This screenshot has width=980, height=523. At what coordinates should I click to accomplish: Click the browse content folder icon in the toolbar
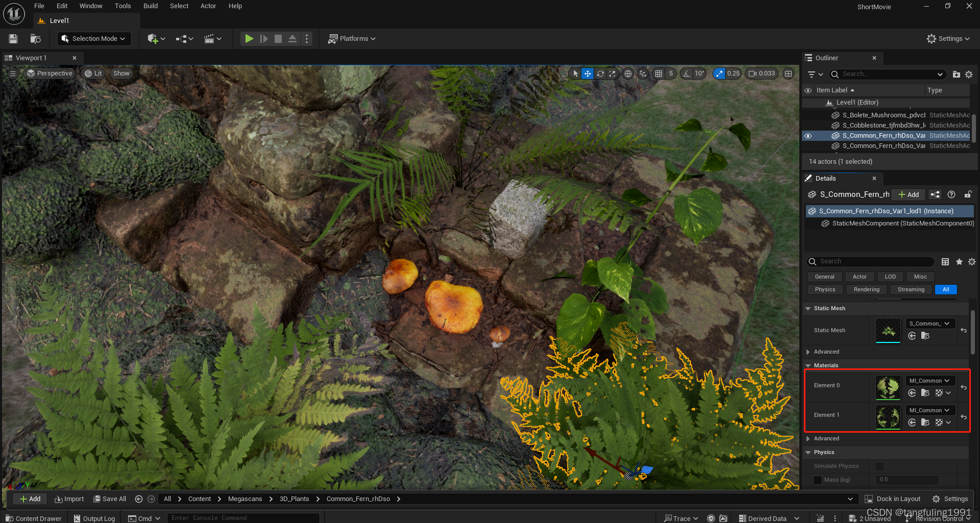coord(35,39)
